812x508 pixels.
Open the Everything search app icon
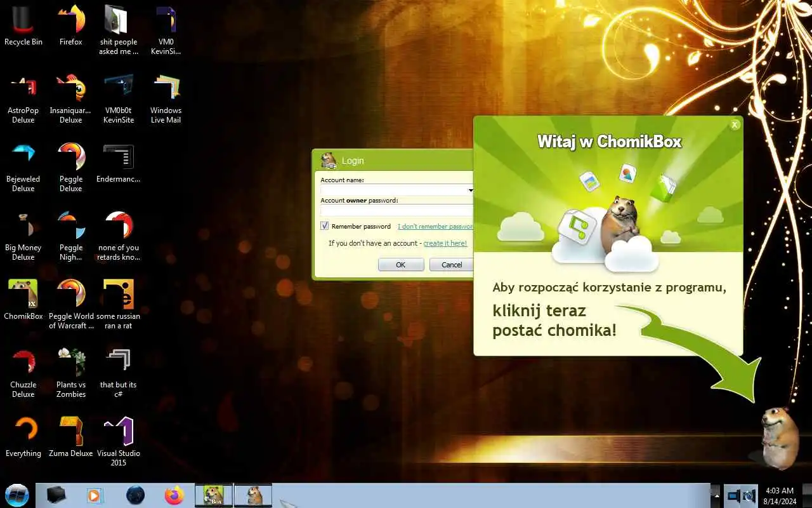(x=23, y=437)
